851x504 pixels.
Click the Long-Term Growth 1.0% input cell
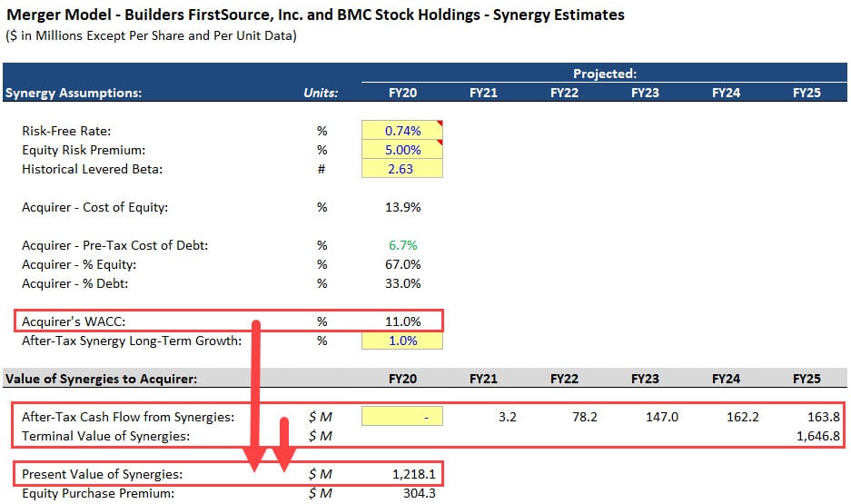click(x=402, y=341)
